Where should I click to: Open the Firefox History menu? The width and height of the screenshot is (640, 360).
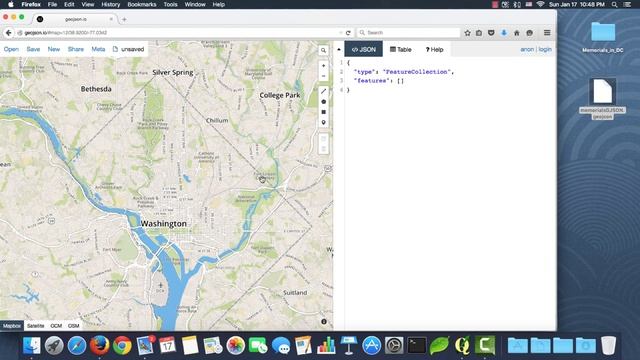click(x=110, y=4)
